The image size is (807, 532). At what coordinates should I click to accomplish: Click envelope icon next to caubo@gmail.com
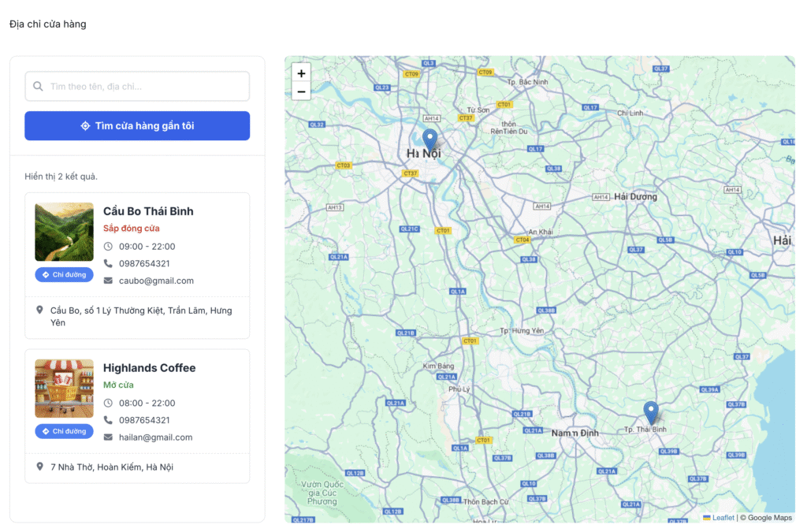pos(108,281)
